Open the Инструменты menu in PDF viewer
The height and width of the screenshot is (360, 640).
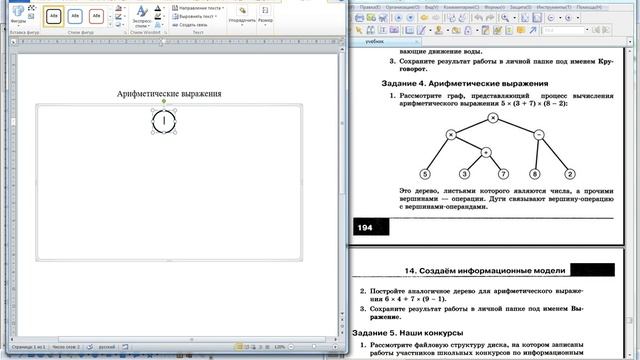pos(553,7)
